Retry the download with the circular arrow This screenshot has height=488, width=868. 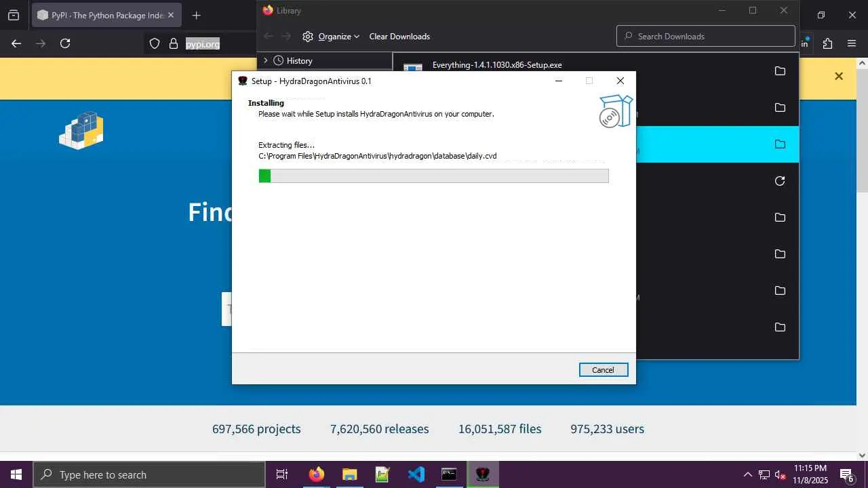coord(780,181)
